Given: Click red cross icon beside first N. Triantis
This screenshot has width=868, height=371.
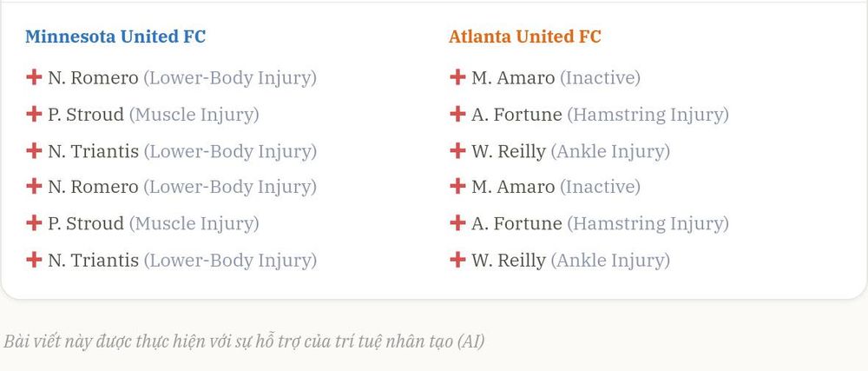Looking at the screenshot, I should tap(34, 150).
